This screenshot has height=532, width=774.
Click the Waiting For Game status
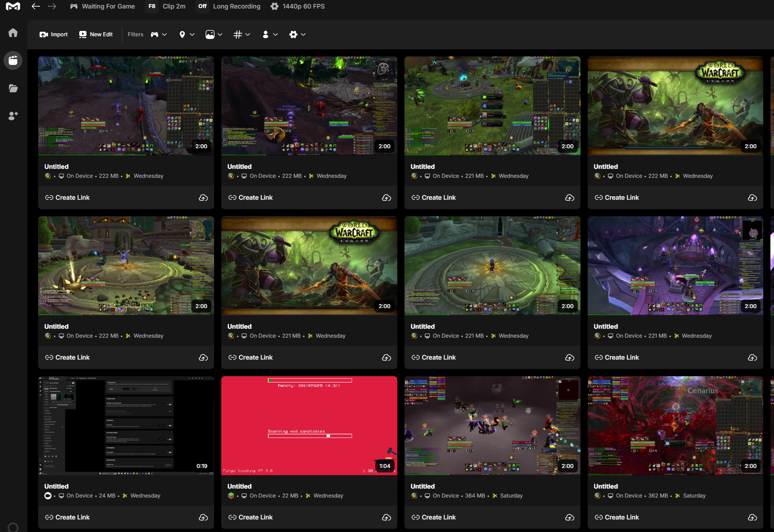pyautogui.click(x=103, y=6)
